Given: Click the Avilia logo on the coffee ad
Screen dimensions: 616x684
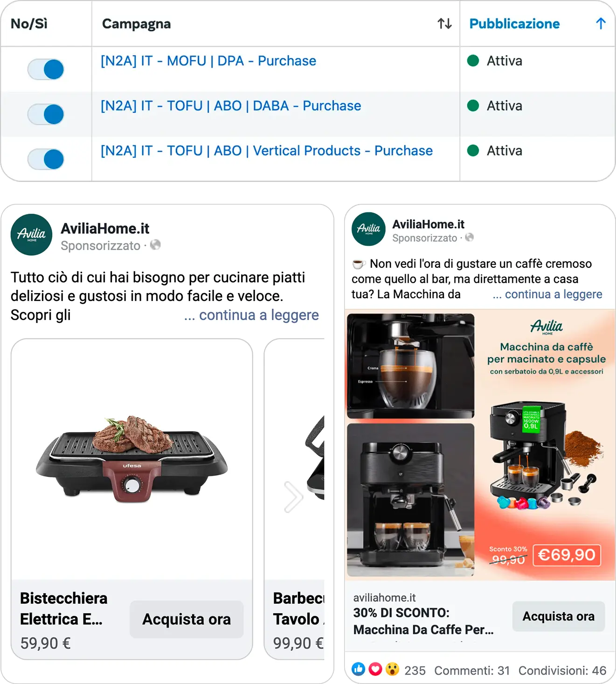Looking at the screenshot, I should pyautogui.click(x=368, y=229).
